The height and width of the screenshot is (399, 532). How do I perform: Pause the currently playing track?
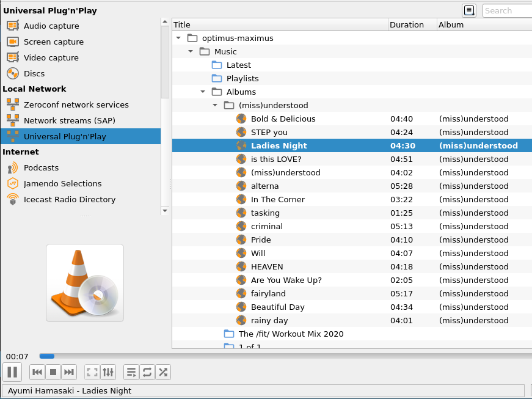coord(12,372)
